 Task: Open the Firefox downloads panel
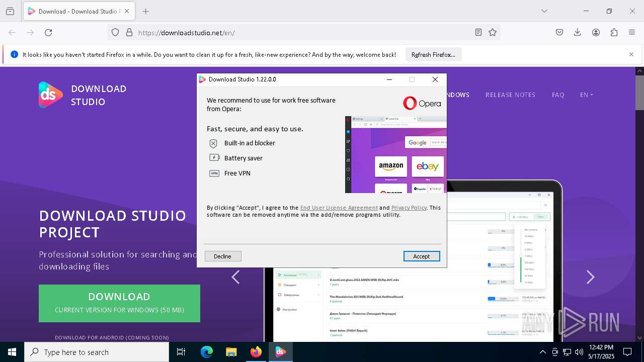[578, 32]
